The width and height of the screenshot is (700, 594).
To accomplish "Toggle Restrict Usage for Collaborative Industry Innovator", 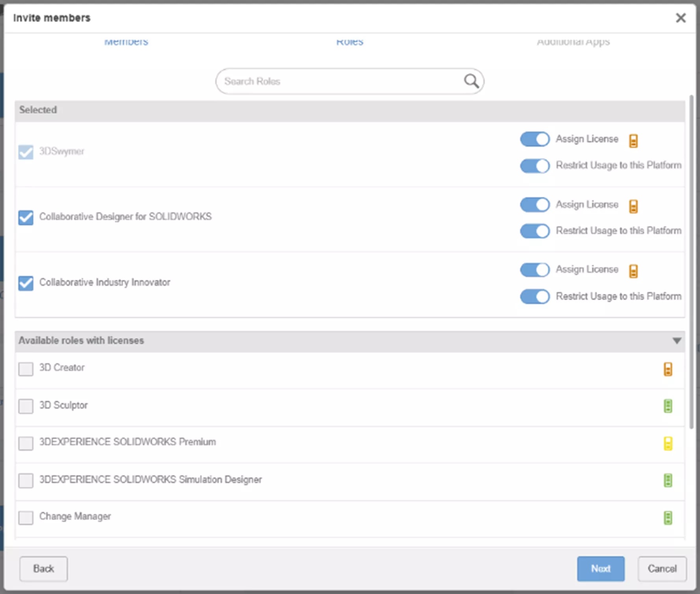I will [x=535, y=297].
